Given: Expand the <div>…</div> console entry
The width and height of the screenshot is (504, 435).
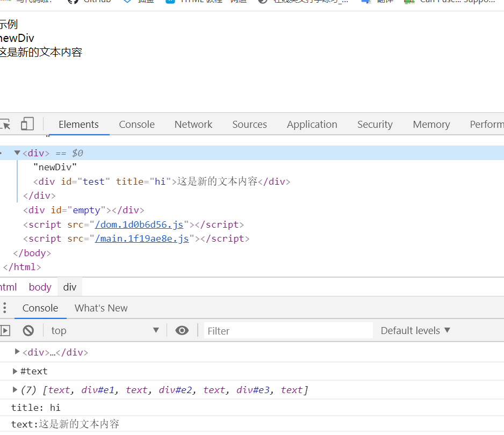Looking at the screenshot, I should click(x=17, y=352).
